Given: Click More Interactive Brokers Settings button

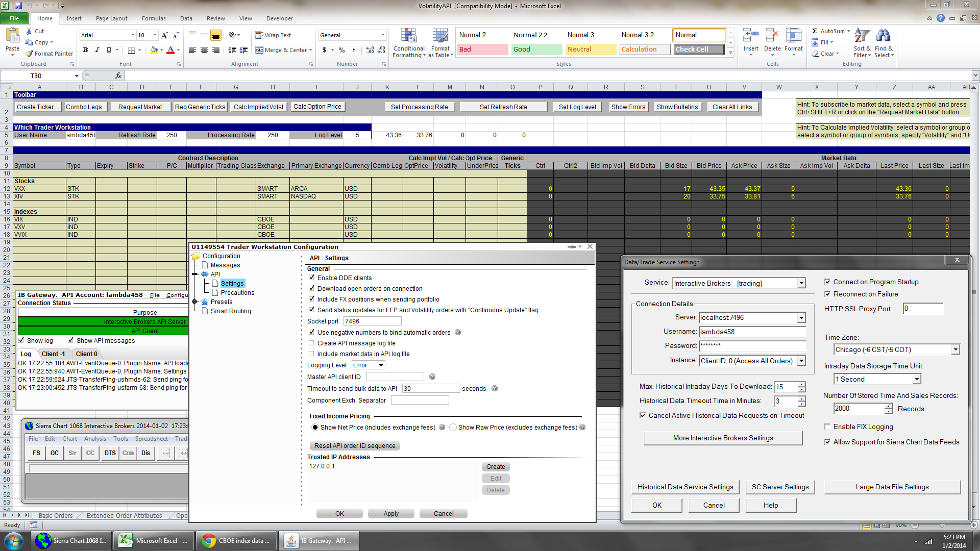Looking at the screenshot, I should [x=723, y=438].
